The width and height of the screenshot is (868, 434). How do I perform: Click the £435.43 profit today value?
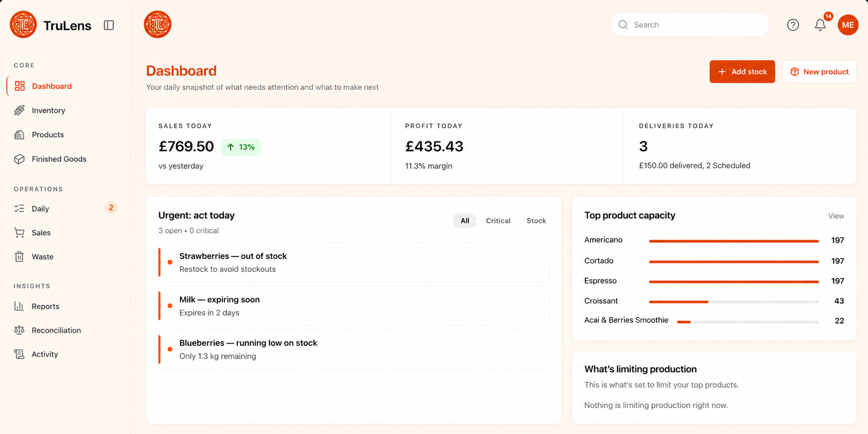(x=434, y=146)
